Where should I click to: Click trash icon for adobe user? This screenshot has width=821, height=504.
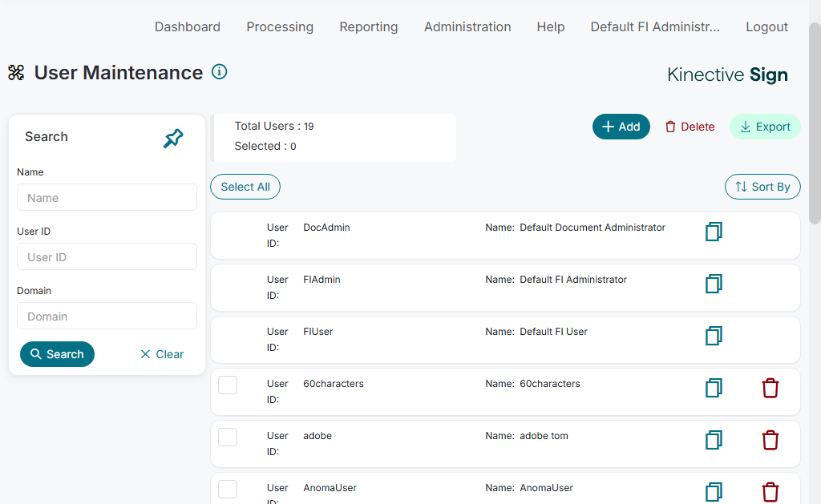(x=770, y=440)
